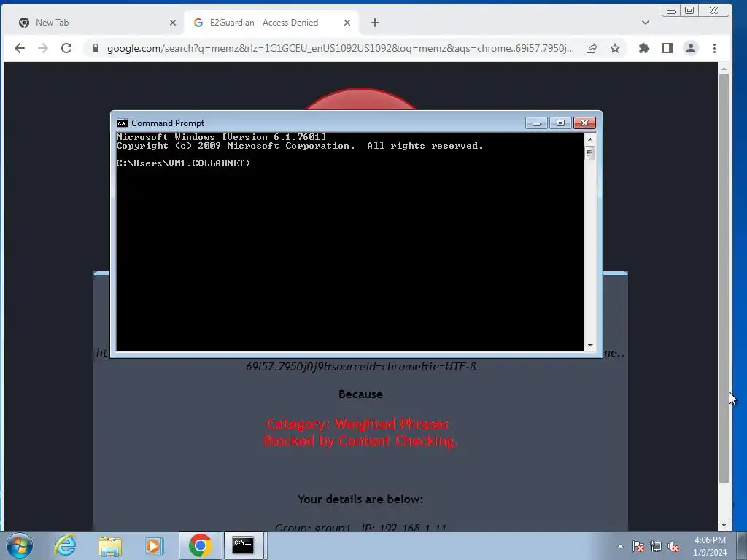Click the Chrome page vertical scrollbar thumb

point(724,278)
